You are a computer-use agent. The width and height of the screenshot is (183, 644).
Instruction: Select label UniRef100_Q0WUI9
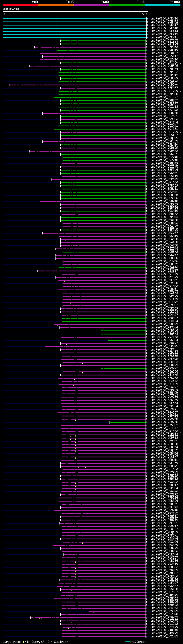pyautogui.click(x=164, y=50)
